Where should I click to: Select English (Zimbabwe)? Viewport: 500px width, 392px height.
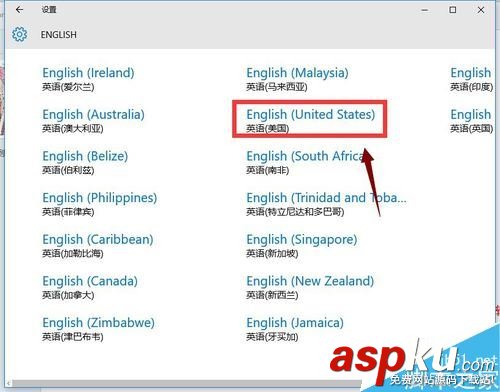click(x=98, y=329)
